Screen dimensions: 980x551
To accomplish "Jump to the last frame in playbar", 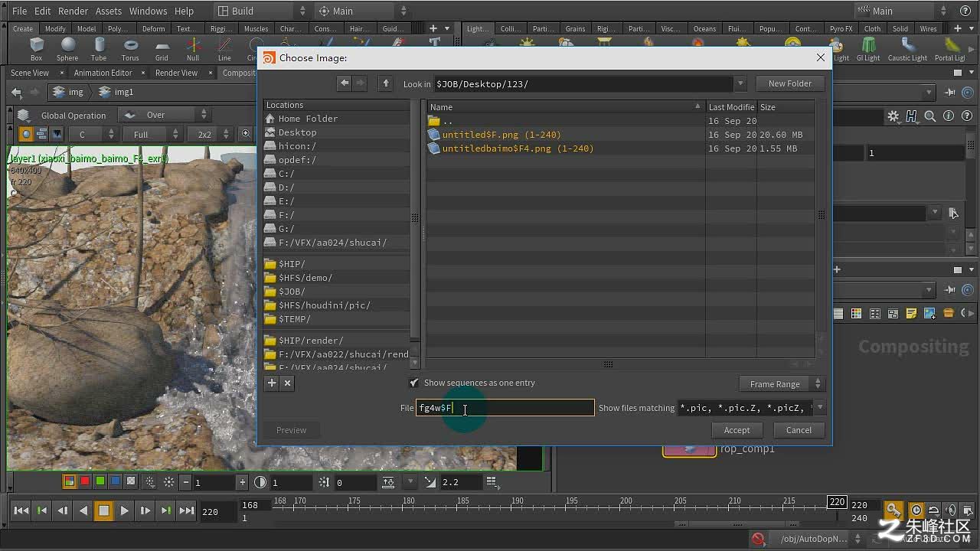I will 186,510.
